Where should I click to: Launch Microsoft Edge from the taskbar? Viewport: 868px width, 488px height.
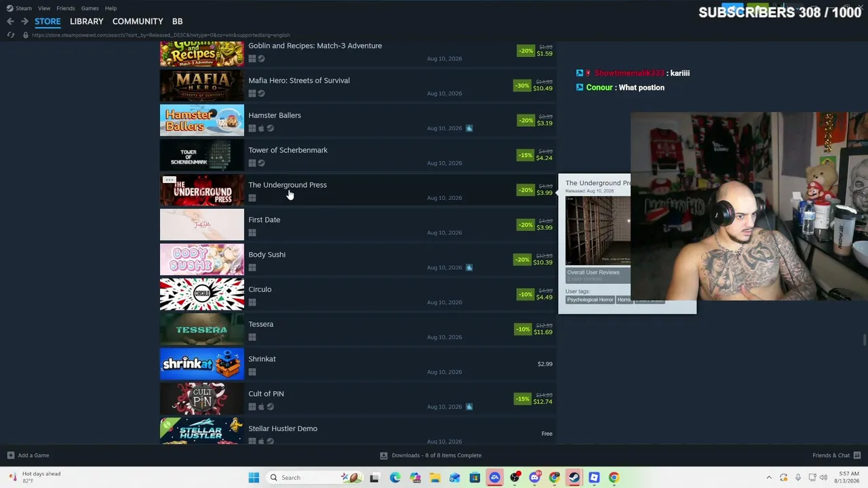[395, 478]
